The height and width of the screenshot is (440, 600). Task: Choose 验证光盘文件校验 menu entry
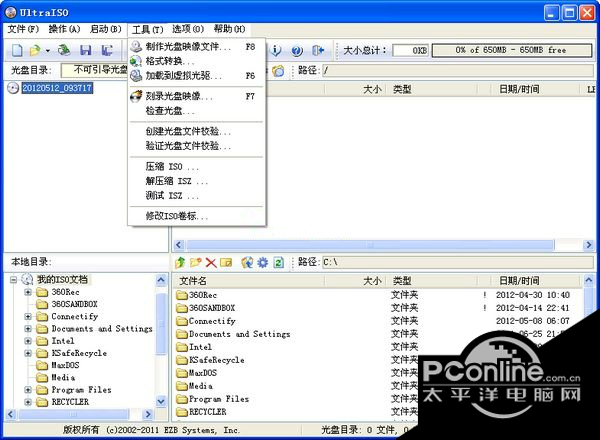click(197, 146)
